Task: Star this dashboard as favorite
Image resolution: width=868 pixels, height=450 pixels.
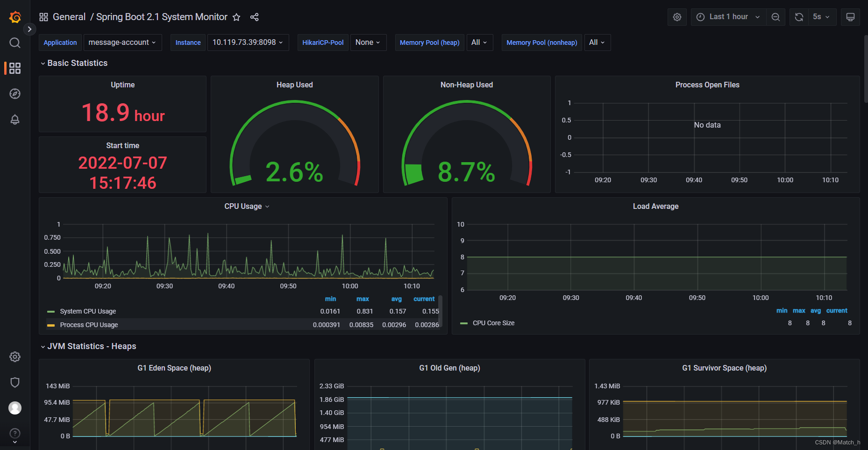Action: pos(236,17)
